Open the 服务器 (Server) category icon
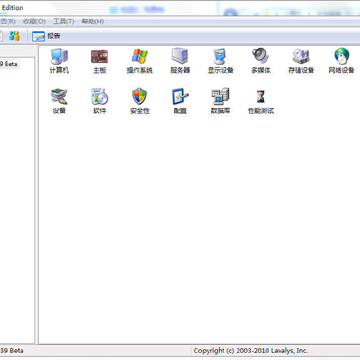The width and height of the screenshot is (360, 360). point(180,56)
